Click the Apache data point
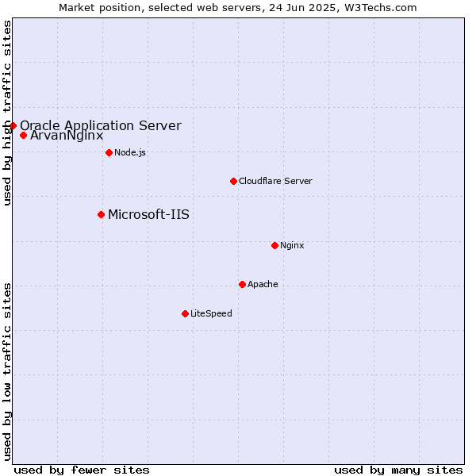The height and width of the screenshot is (476, 476). point(242,285)
